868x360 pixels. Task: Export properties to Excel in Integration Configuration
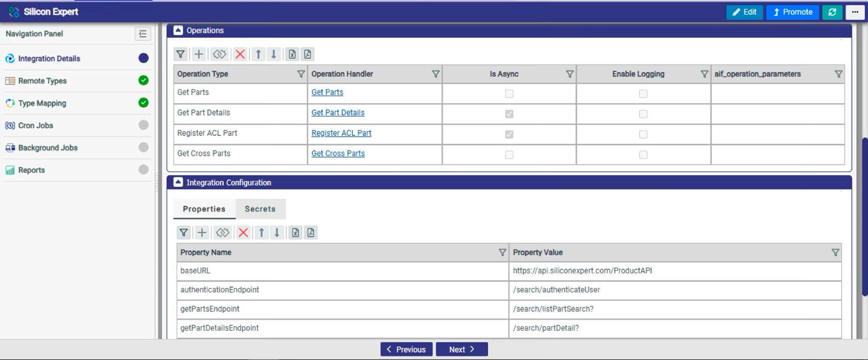pos(295,233)
